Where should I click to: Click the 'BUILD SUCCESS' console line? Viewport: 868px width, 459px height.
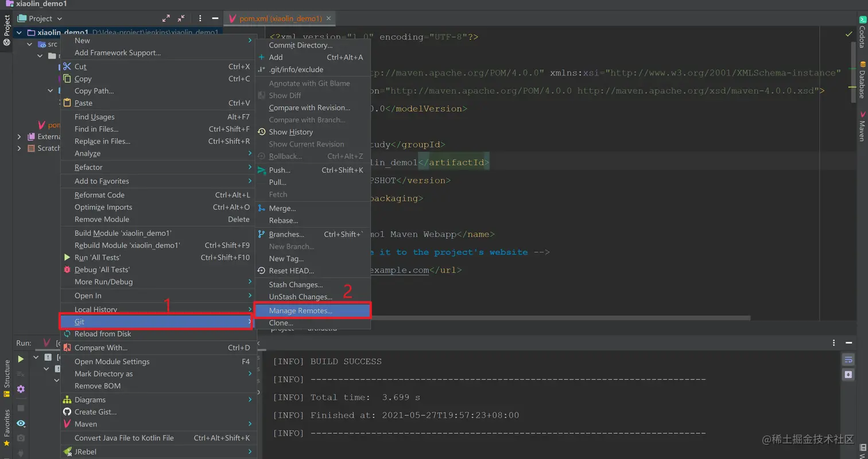tap(327, 361)
